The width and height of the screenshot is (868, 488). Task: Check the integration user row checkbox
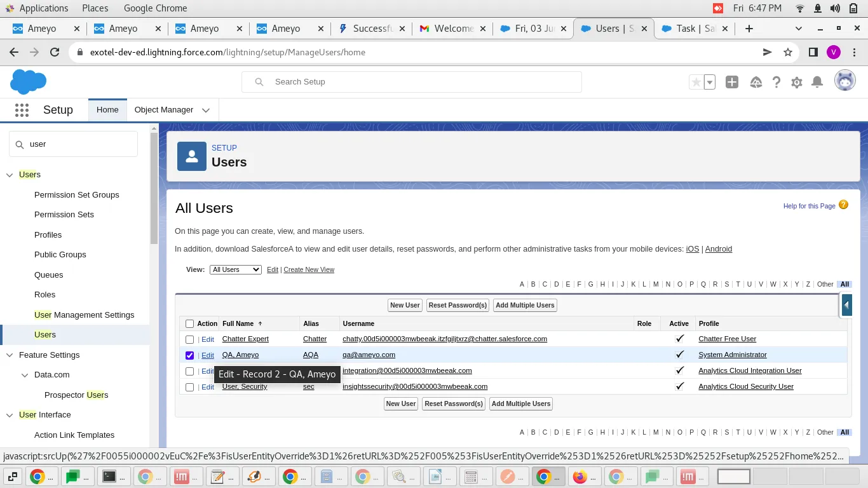189,371
